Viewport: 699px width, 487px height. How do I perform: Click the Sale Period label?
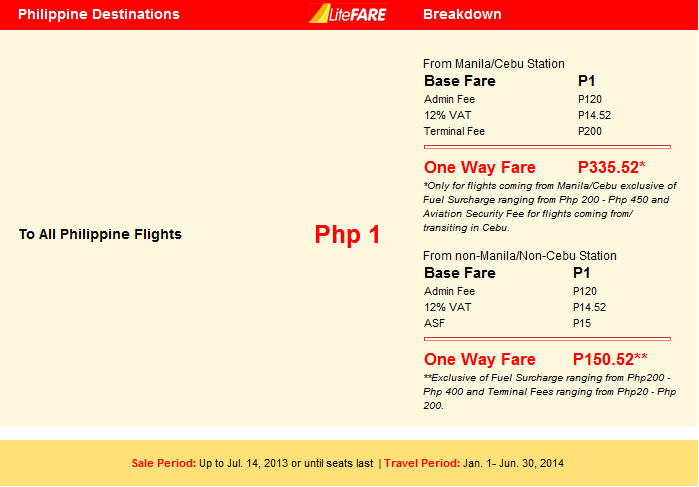[x=164, y=463]
